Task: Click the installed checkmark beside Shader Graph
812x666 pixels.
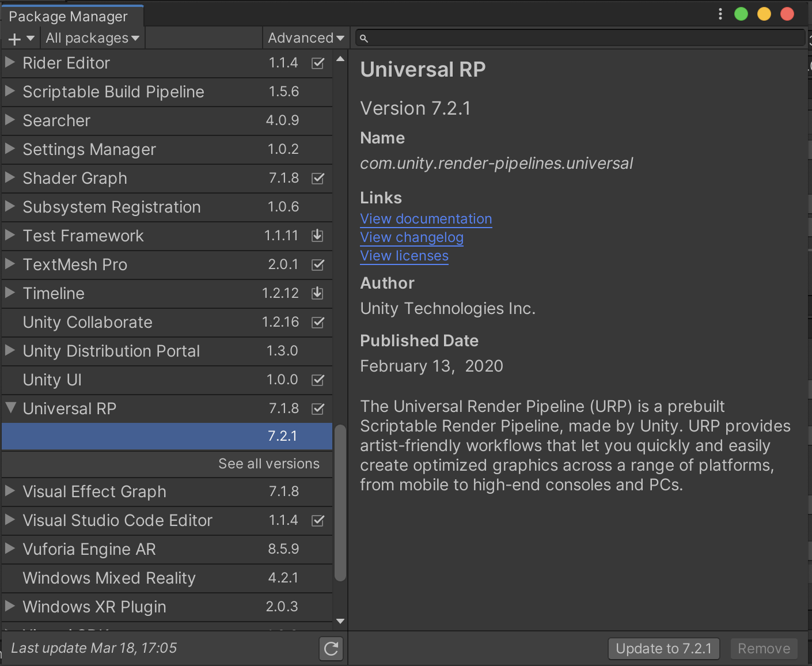Action: coord(317,178)
